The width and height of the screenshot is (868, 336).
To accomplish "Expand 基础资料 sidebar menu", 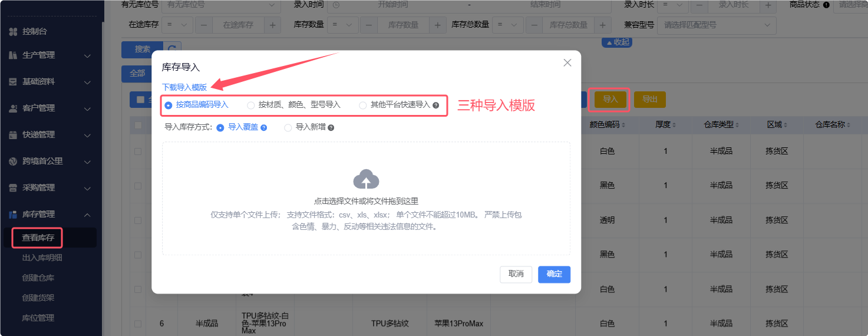I will pyautogui.click(x=87, y=82).
